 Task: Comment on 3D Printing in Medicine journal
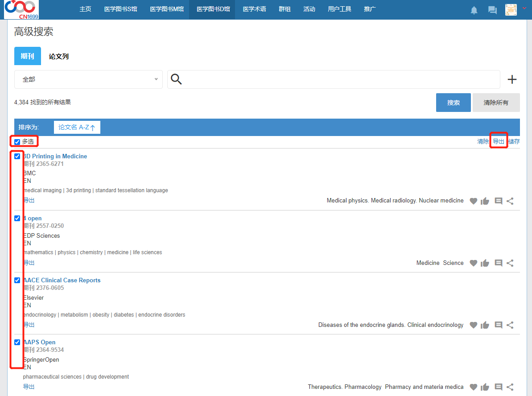tap(499, 201)
